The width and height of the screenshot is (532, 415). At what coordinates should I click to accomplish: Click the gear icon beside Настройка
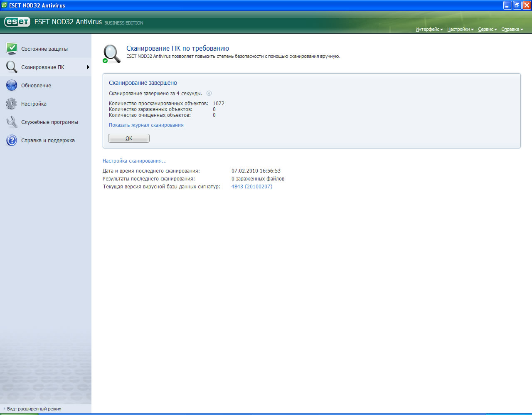coord(12,104)
